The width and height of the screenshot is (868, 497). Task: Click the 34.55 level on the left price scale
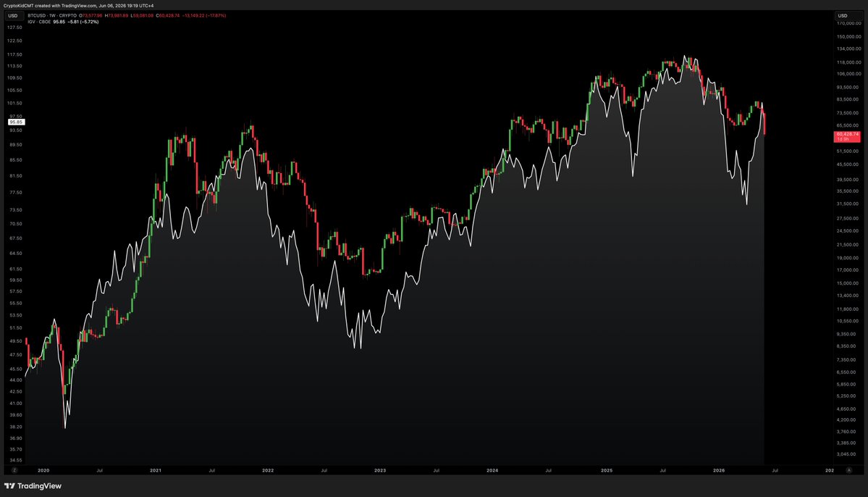tap(16, 461)
